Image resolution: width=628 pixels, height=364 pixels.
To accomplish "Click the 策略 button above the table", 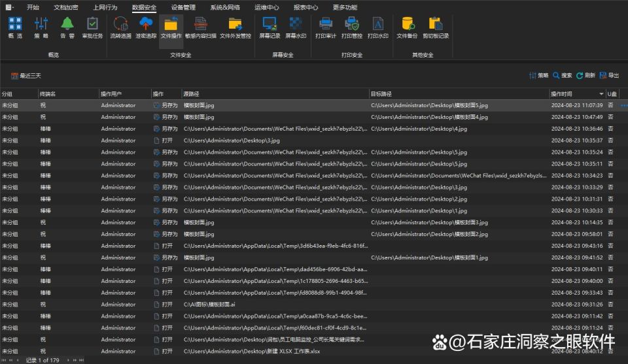I will coord(538,75).
